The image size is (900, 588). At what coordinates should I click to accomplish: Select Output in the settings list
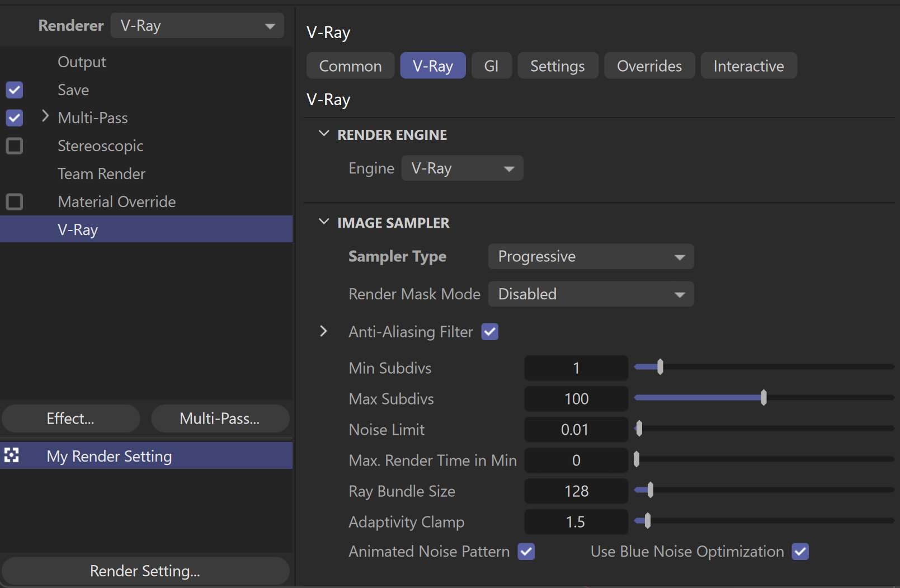click(x=82, y=62)
